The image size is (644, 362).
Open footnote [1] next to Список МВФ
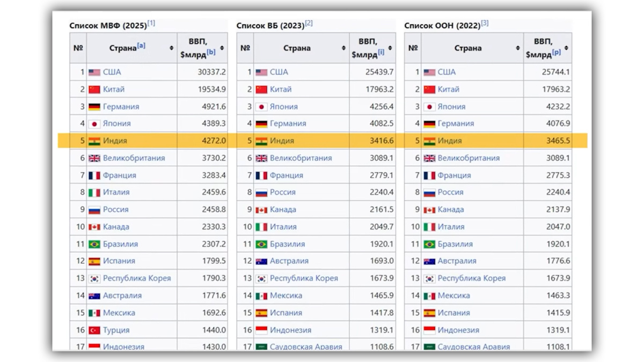[x=151, y=23]
